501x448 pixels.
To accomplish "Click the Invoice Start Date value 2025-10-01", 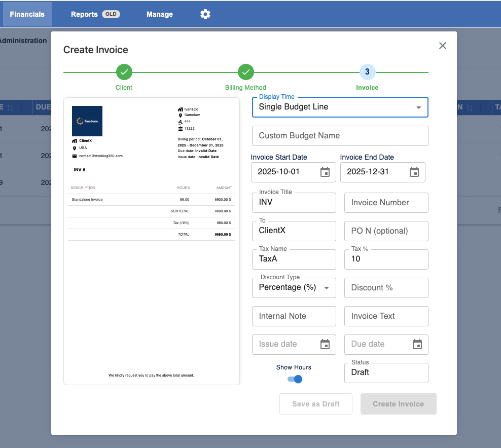I will (278, 172).
